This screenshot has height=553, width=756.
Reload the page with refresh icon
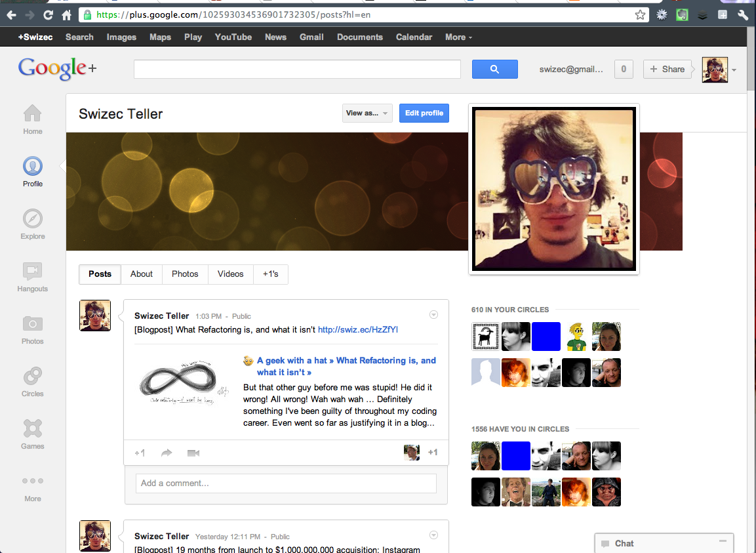coord(49,15)
